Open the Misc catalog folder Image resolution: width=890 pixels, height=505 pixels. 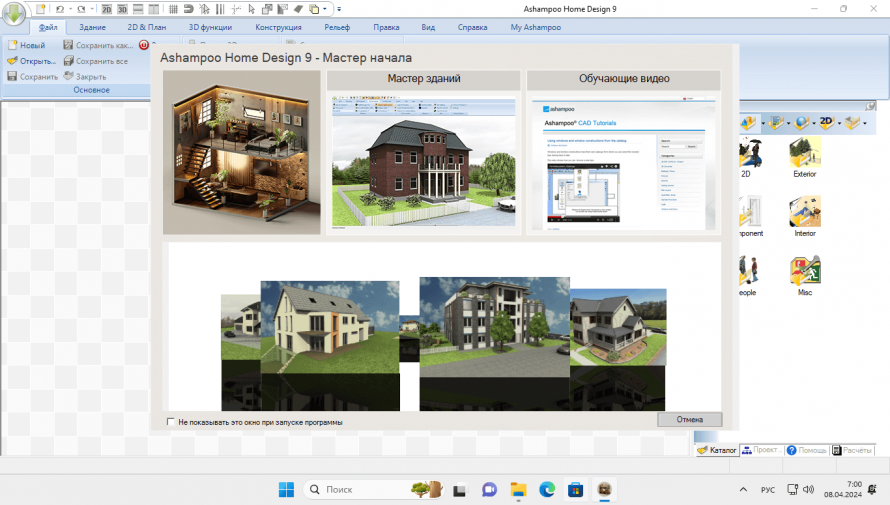click(804, 274)
